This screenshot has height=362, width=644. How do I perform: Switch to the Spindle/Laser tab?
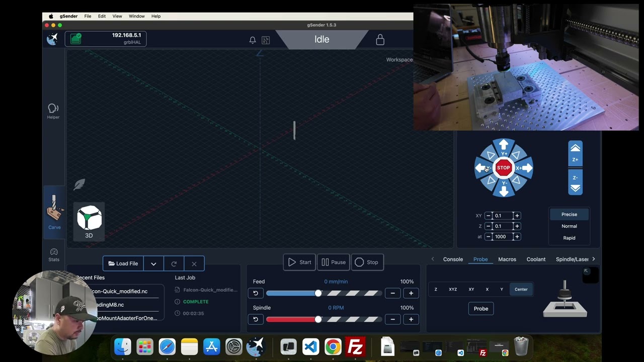[572, 259]
